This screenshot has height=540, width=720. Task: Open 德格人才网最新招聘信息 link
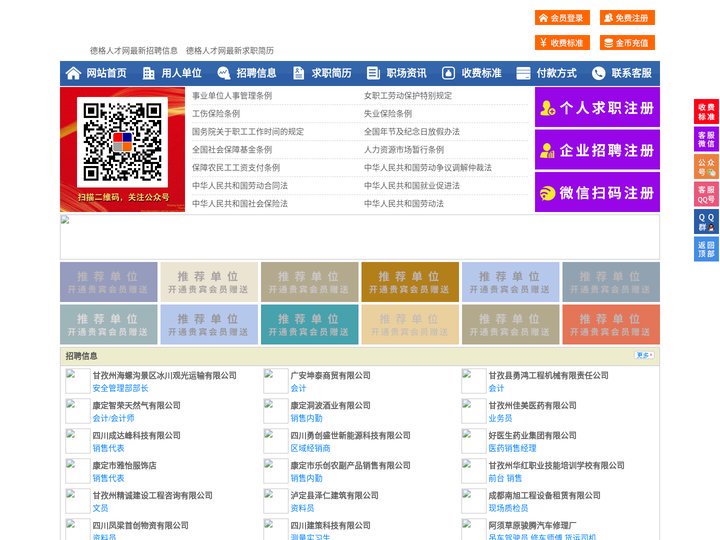(x=134, y=51)
